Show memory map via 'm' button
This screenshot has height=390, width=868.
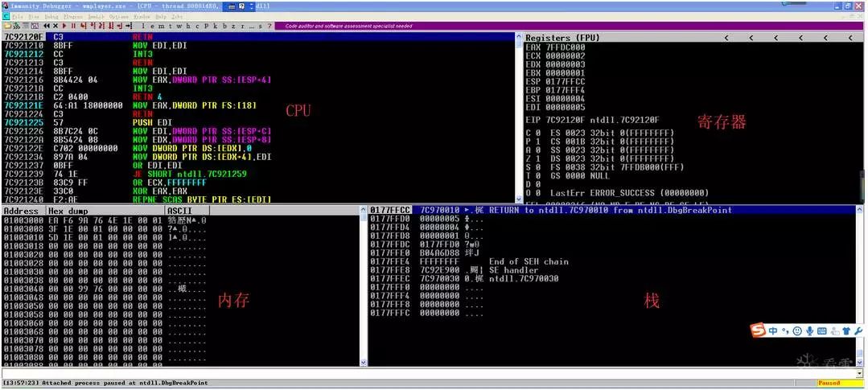(161, 26)
